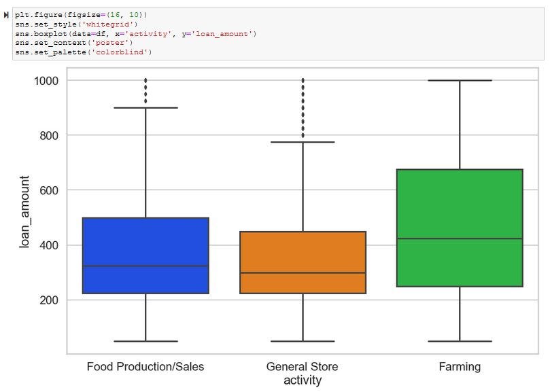Click the upper whisker cap of Food Production/Sales
The image size is (550, 392).
pos(145,107)
